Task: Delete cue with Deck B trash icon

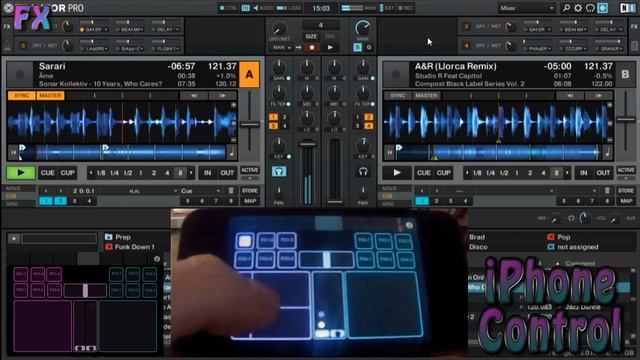Action: [607, 191]
